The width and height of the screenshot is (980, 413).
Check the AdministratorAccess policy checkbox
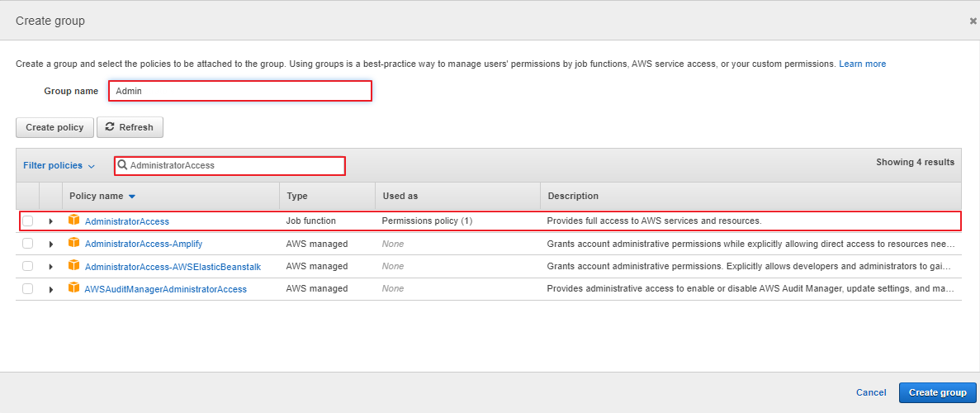pos(27,221)
